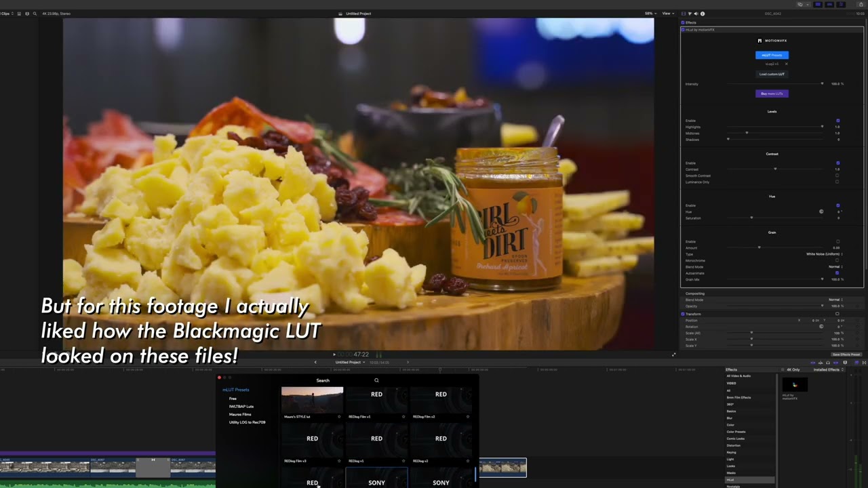Favorite the Mauro's STYLE lut star
Viewport: 868px width, 488px height.
point(339,417)
